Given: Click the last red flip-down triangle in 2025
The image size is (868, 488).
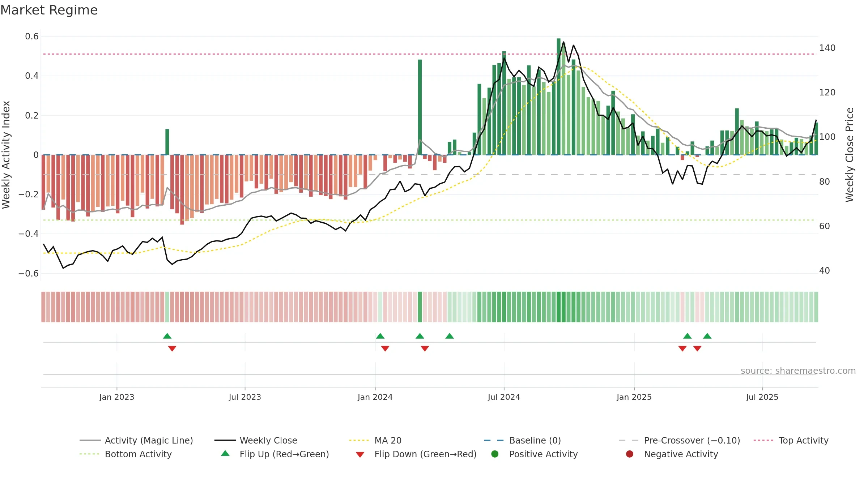Looking at the screenshot, I should click(x=697, y=348).
